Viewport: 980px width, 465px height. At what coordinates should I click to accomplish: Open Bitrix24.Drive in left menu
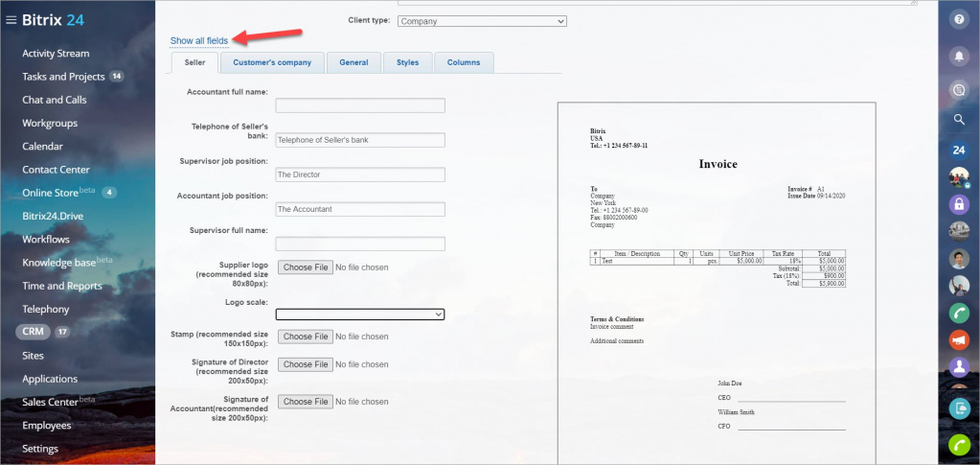[x=53, y=216]
